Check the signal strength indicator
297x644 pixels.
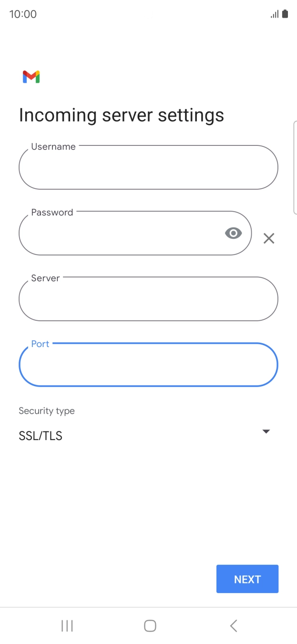pyautogui.click(x=273, y=14)
